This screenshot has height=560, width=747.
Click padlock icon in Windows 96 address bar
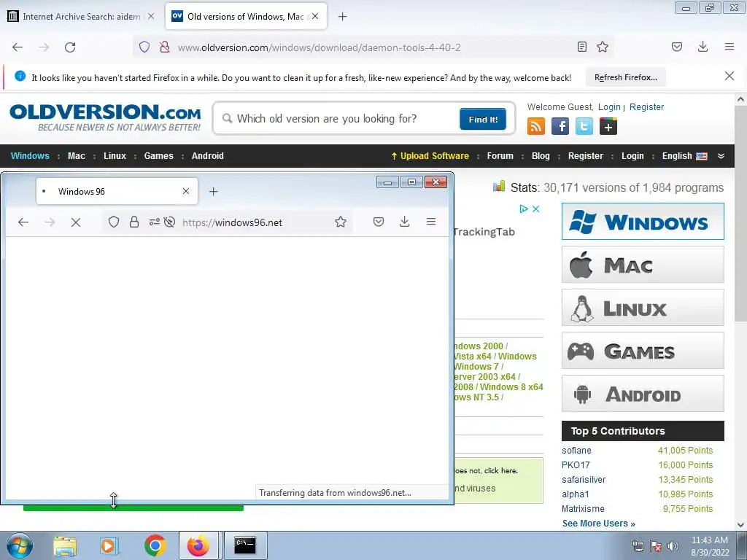(x=134, y=222)
